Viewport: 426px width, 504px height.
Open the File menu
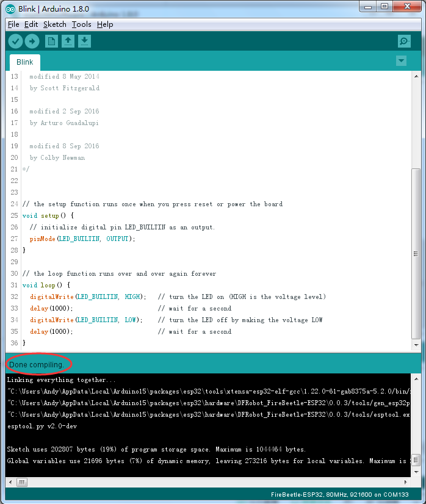[13, 24]
